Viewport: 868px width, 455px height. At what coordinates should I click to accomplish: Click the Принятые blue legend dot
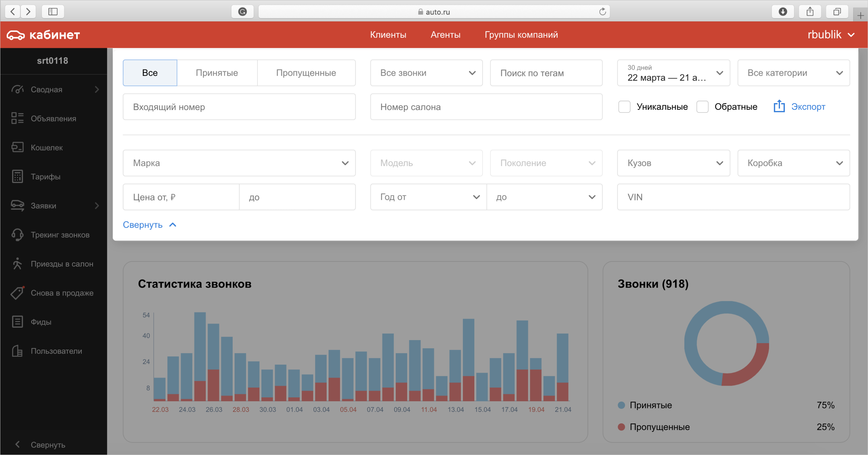click(x=621, y=405)
